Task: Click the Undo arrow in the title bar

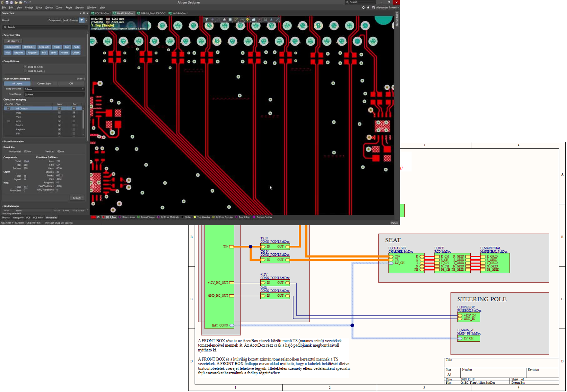Action: (x=25, y=2)
